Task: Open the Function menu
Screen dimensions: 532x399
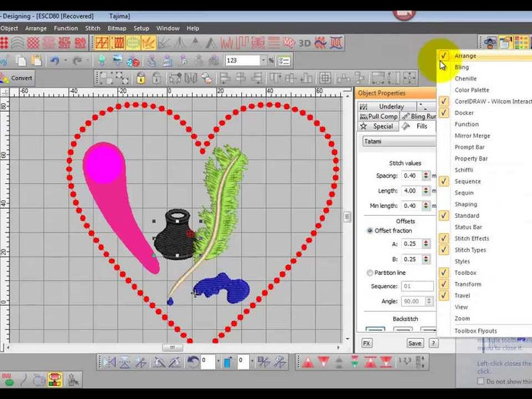Action: pos(66,28)
